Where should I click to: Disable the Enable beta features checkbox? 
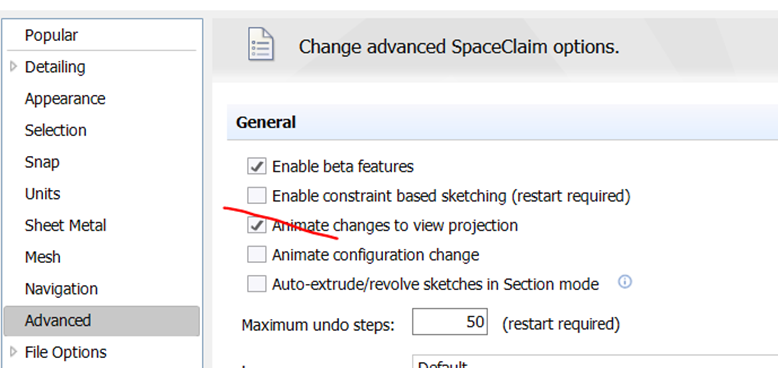coord(257,166)
